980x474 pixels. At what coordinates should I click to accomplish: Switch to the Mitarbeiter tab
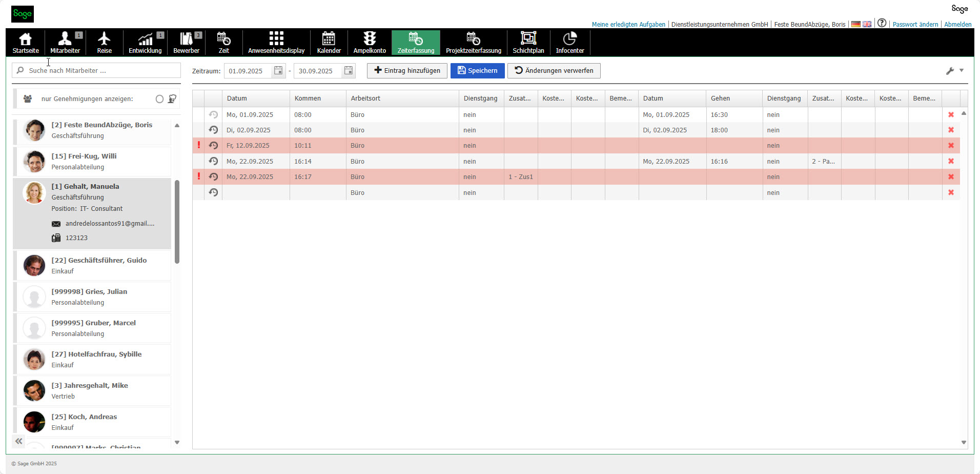65,43
